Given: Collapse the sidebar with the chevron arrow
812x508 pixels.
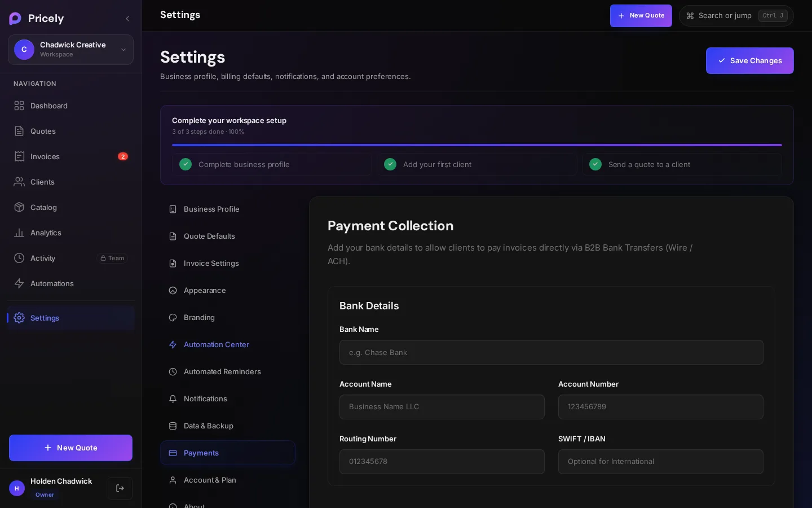Looking at the screenshot, I should pos(127,19).
